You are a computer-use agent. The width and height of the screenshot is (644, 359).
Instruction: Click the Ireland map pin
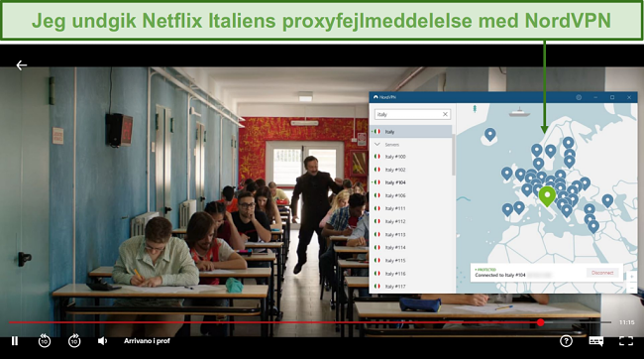pyautogui.click(x=507, y=174)
